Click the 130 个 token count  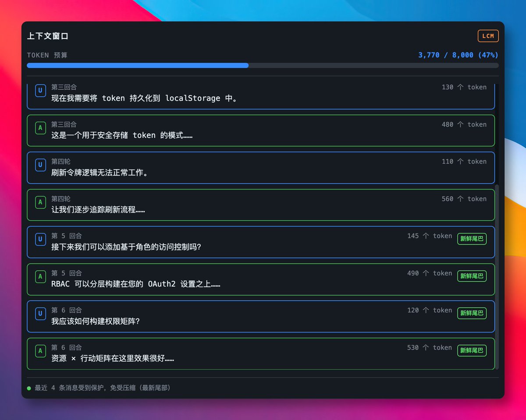tap(464, 87)
